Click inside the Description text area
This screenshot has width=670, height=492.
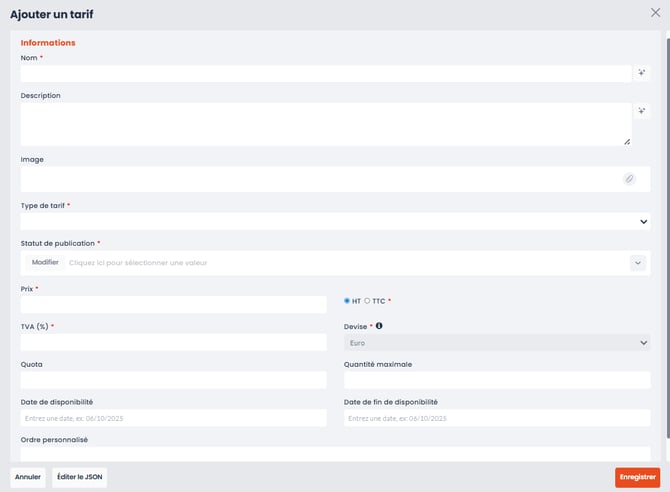click(x=325, y=124)
